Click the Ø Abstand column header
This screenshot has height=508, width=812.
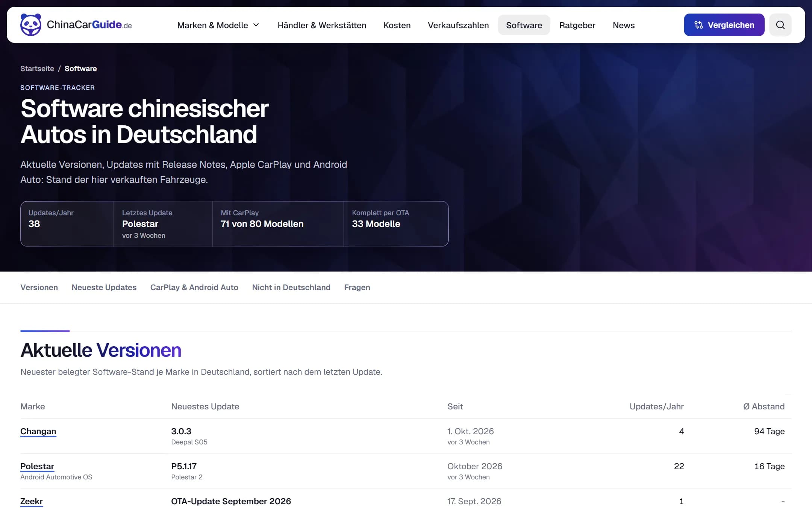764,406
